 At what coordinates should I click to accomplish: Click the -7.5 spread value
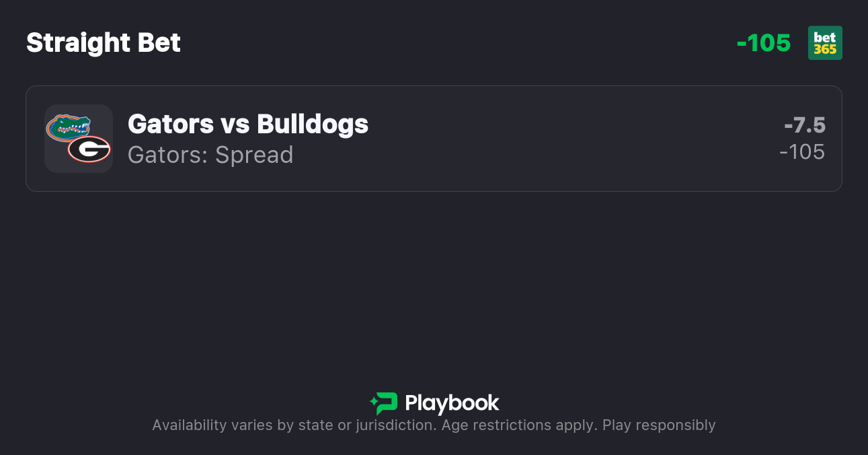804,125
